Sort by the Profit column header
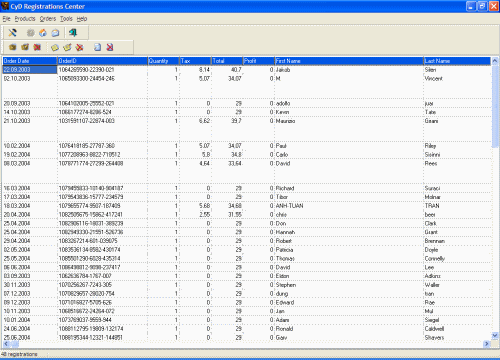 [x=259, y=61]
